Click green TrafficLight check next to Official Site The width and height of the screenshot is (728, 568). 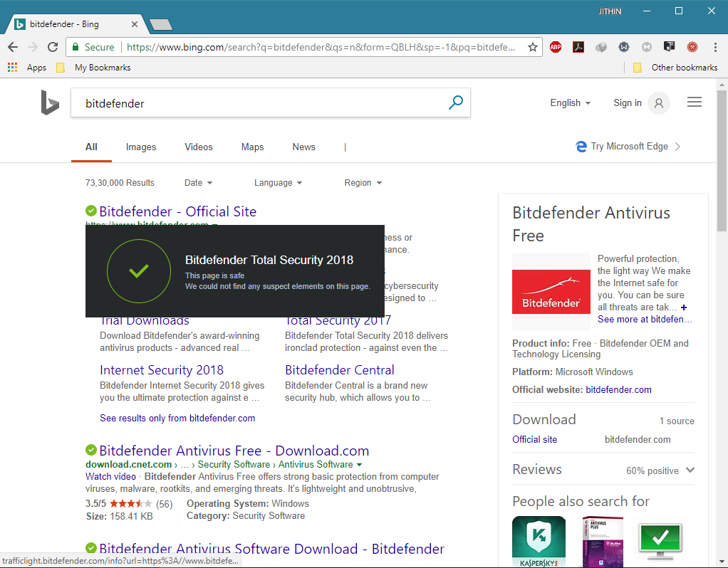[91, 211]
